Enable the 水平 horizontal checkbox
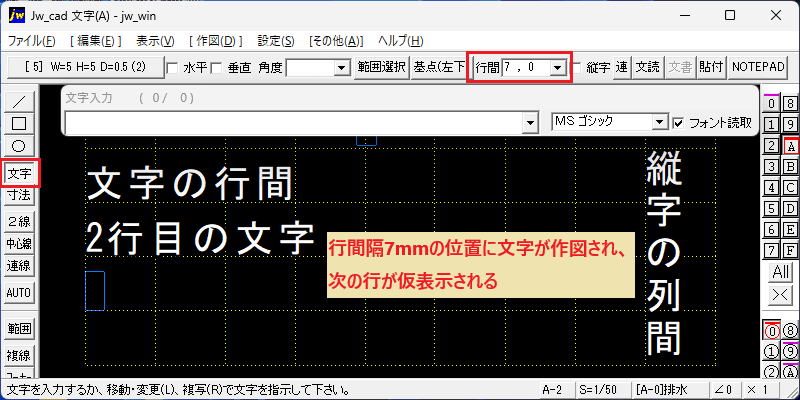The height and width of the screenshot is (400, 800). (173, 67)
